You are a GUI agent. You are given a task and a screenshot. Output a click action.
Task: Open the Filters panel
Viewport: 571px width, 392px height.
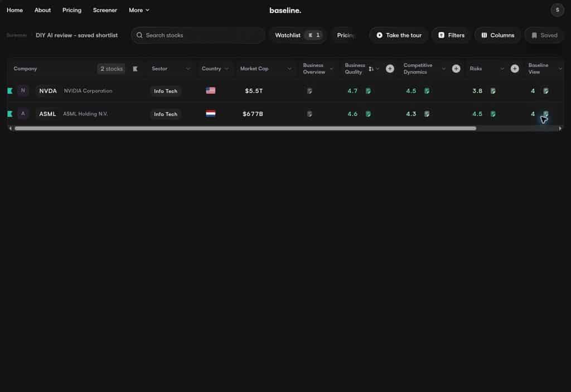tap(451, 35)
